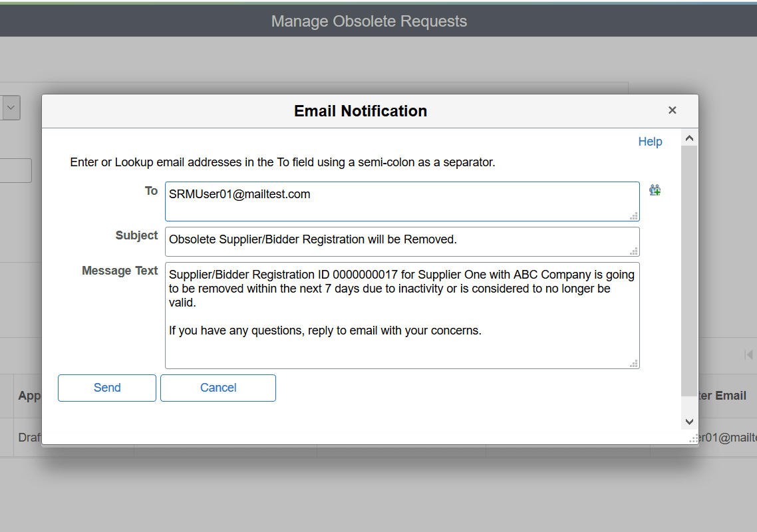Image resolution: width=757 pixels, height=532 pixels.
Task: Click the resize grip of the Subject field
Action: [633, 250]
